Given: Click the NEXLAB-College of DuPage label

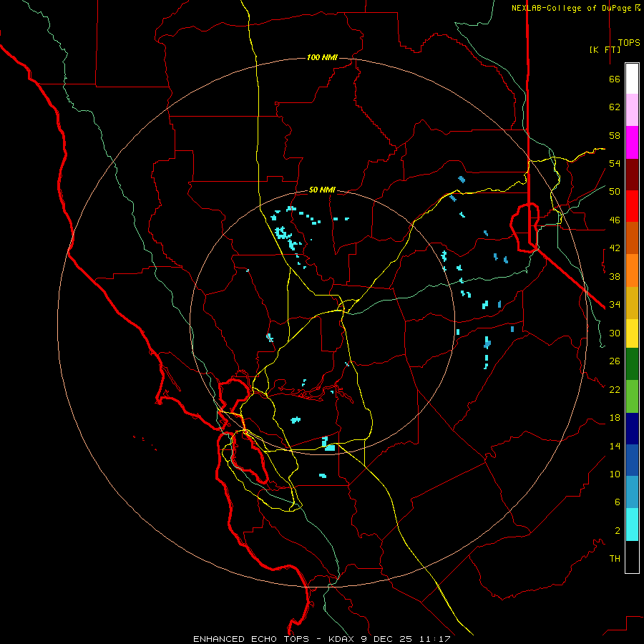Looking at the screenshot, I should pos(572,8).
